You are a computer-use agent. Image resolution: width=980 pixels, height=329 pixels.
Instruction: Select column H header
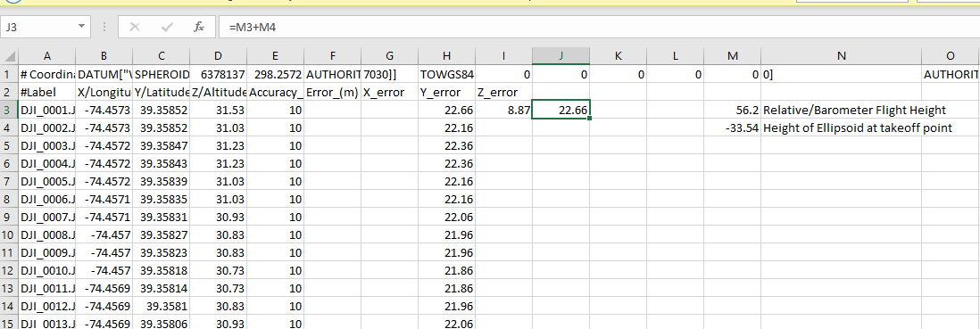(446, 56)
